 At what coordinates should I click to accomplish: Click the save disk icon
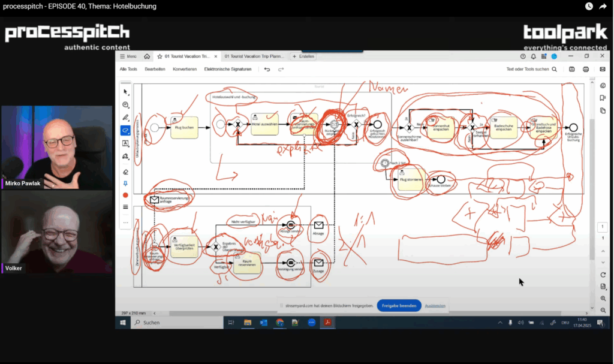(x=572, y=69)
